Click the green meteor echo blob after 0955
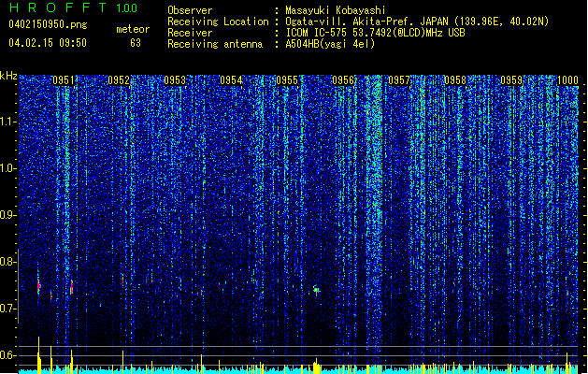The height and width of the screenshot is (374, 588). click(x=317, y=290)
